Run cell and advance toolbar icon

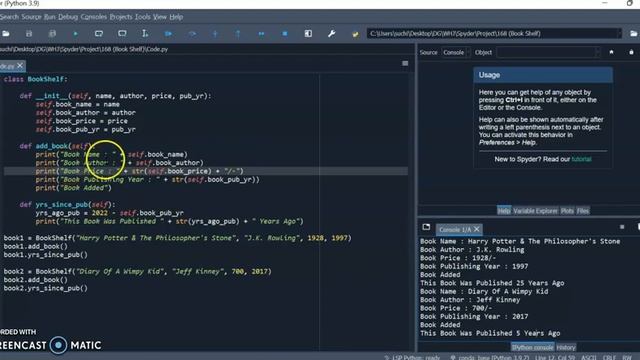click(x=122, y=33)
